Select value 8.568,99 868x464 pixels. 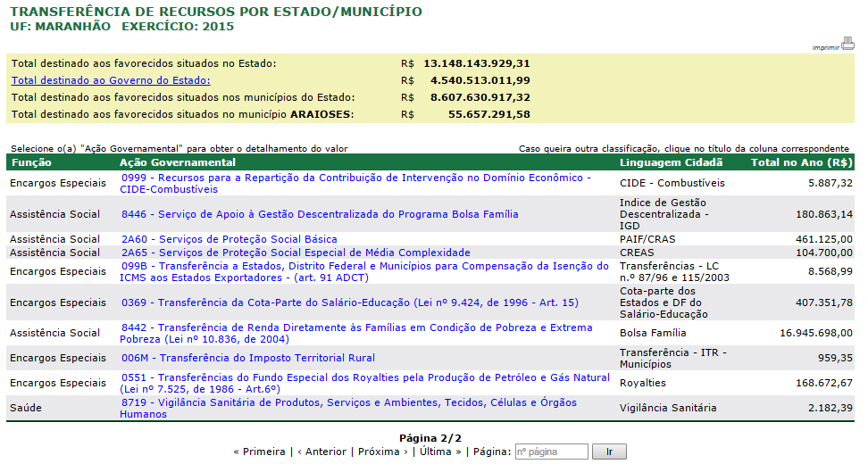click(830, 271)
